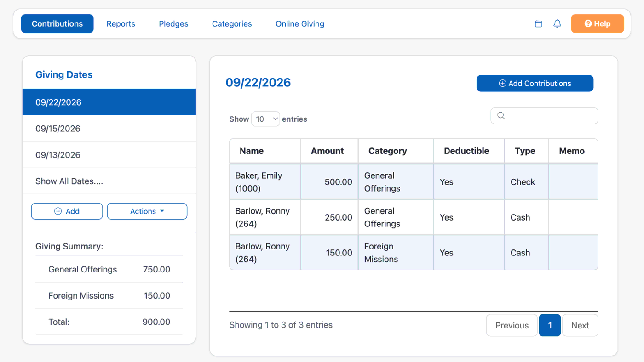Click the 09/22/2026 heading above the table
The width and height of the screenshot is (644, 362).
[258, 83]
